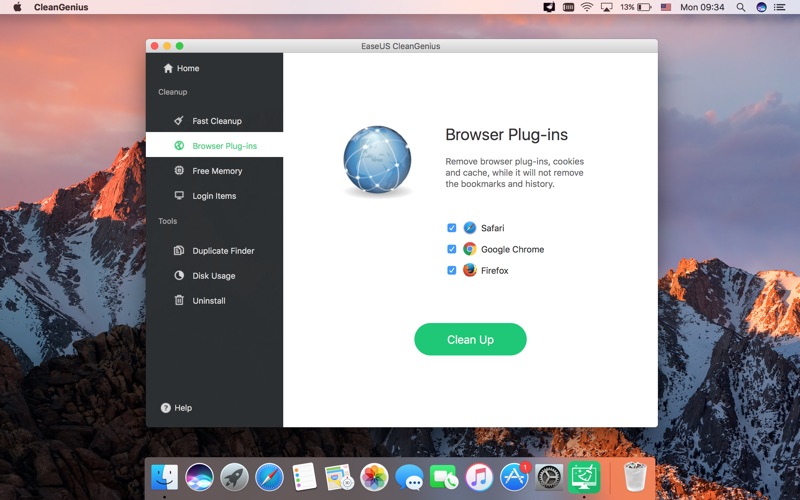Image resolution: width=800 pixels, height=500 pixels.
Task: Open the Home section in sidebar
Action: pyautogui.click(x=181, y=68)
